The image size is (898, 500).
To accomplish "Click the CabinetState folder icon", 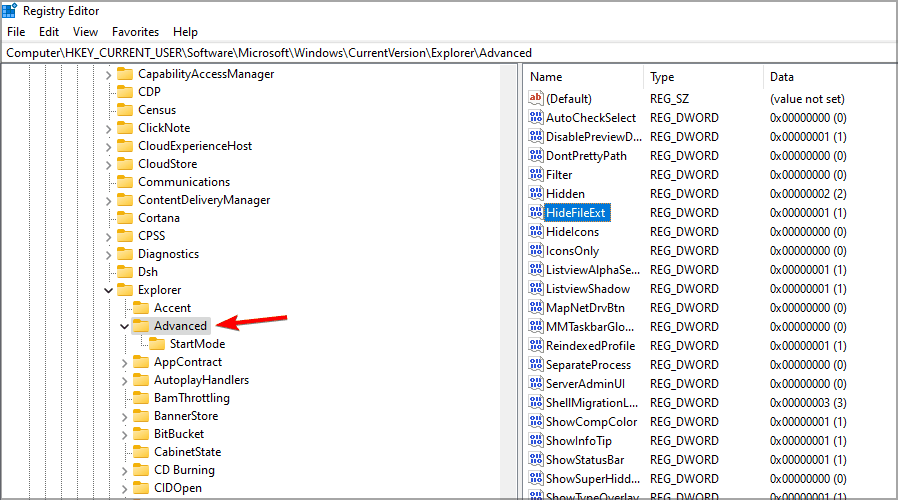I will [141, 451].
